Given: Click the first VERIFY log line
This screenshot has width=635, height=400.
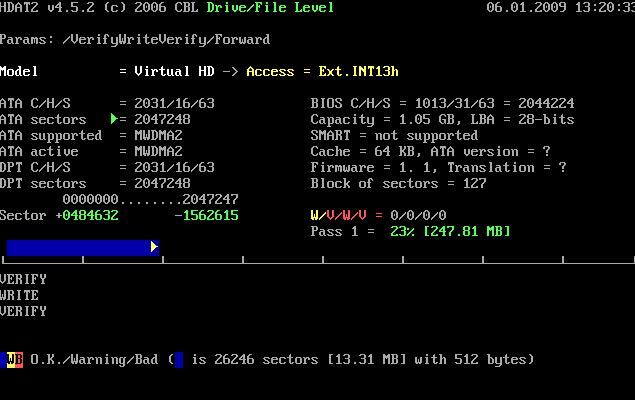Looking at the screenshot, I should coord(23,279).
